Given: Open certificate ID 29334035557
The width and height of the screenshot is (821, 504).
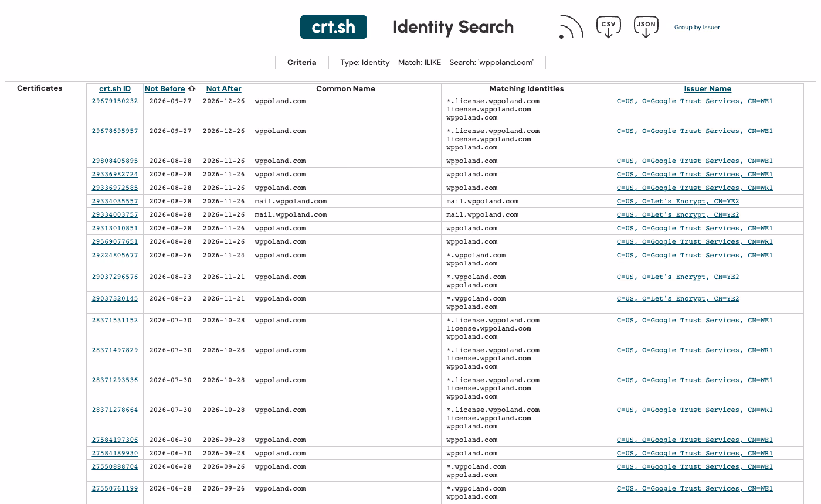Looking at the screenshot, I should 115,201.
